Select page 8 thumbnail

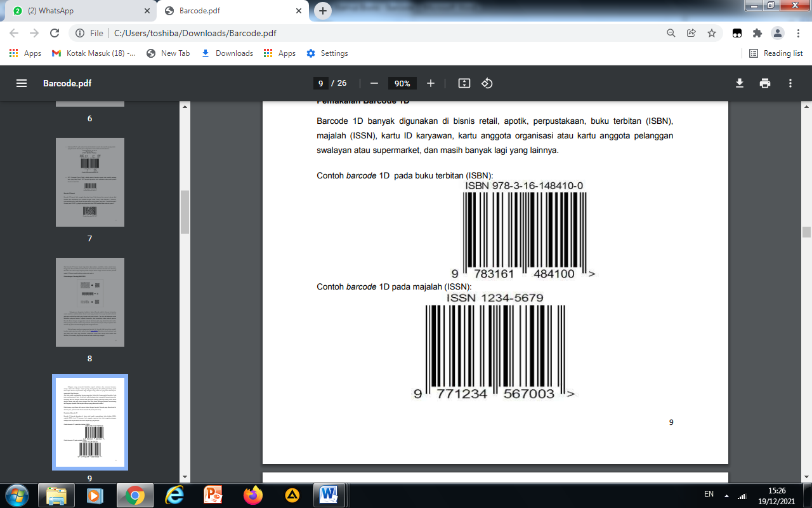(x=90, y=302)
